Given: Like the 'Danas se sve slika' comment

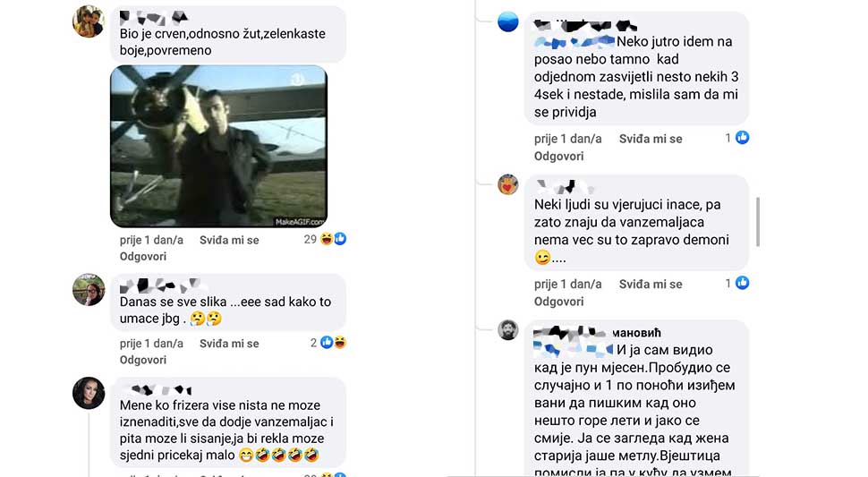Looking at the screenshot, I should coord(229,344).
